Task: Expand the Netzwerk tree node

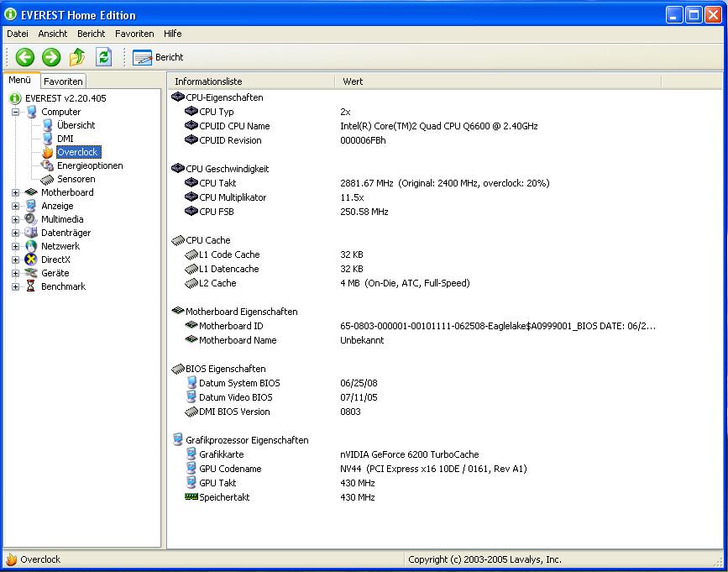Action: point(15,247)
